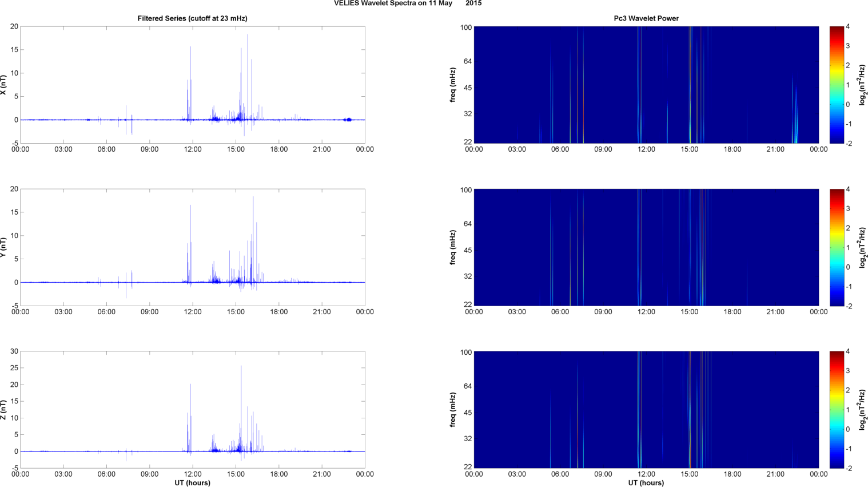Pick the middle wavelet plot's colorbar
The image size is (868, 487).
[x=837, y=247]
